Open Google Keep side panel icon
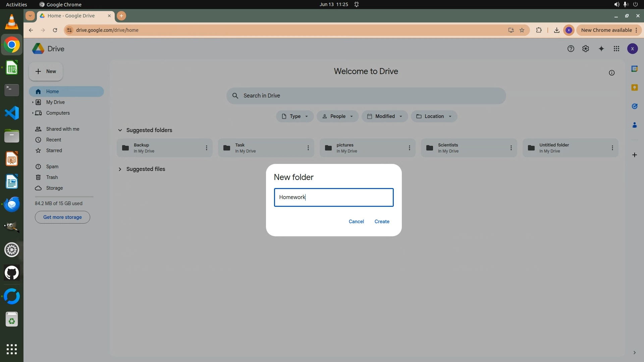Screen dimensions: 644x362 pyautogui.click(x=634, y=87)
